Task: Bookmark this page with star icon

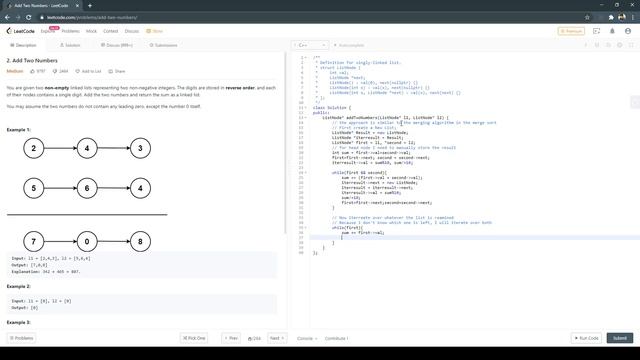Action: pyautogui.click(x=587, y=17)
